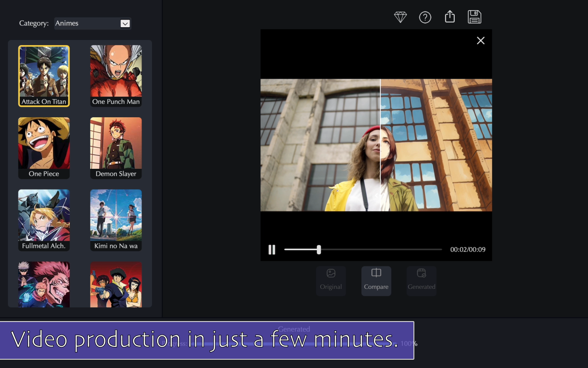Click the share export icon
The width and height of the screenshot is (588, 368).
[x=450, y=17]
